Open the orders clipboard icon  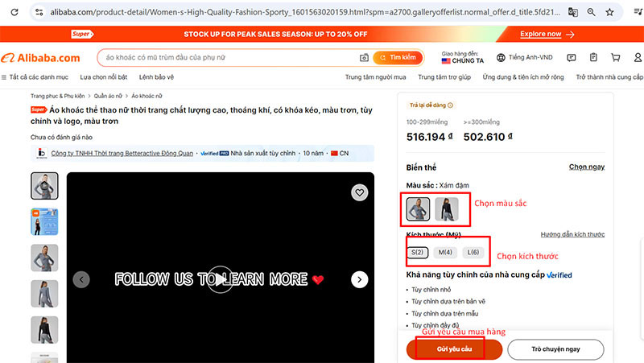[x=593, y=57]
